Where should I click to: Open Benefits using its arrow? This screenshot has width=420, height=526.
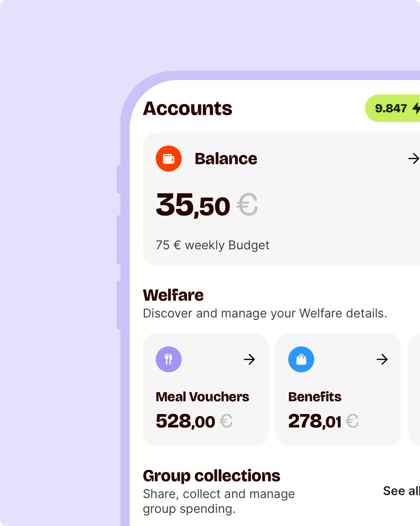pos(382,359)
